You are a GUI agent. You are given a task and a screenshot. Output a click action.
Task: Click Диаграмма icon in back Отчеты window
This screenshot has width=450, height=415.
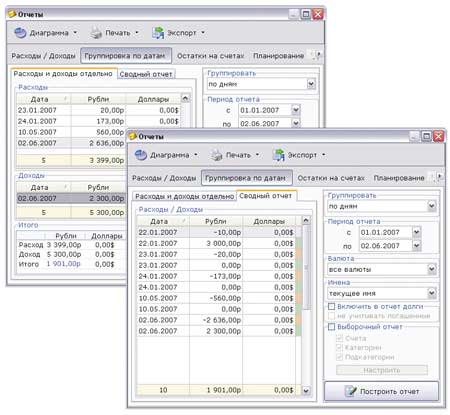tap(20, 33)
